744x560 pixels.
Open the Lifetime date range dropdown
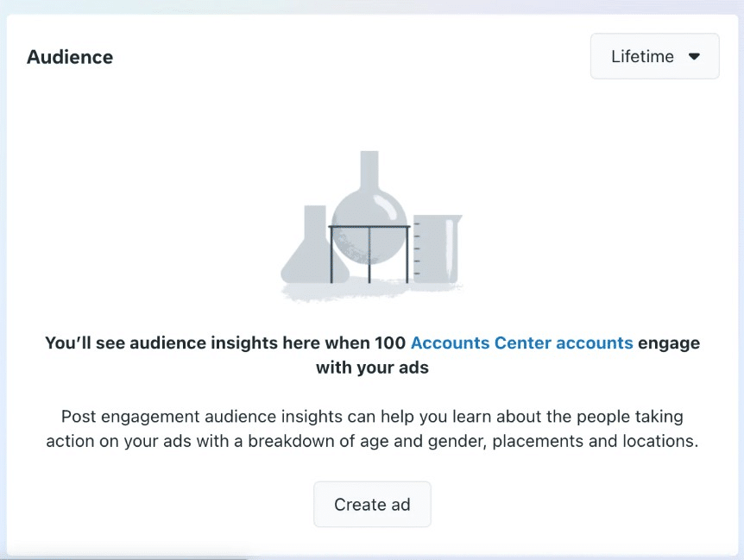click(x=654, y=56)
